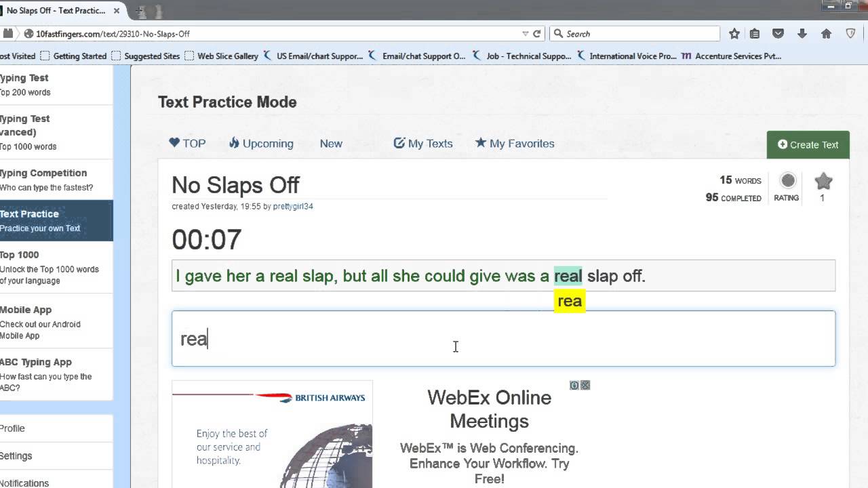Open the Suggested Sites bookmark

[145, 56]
